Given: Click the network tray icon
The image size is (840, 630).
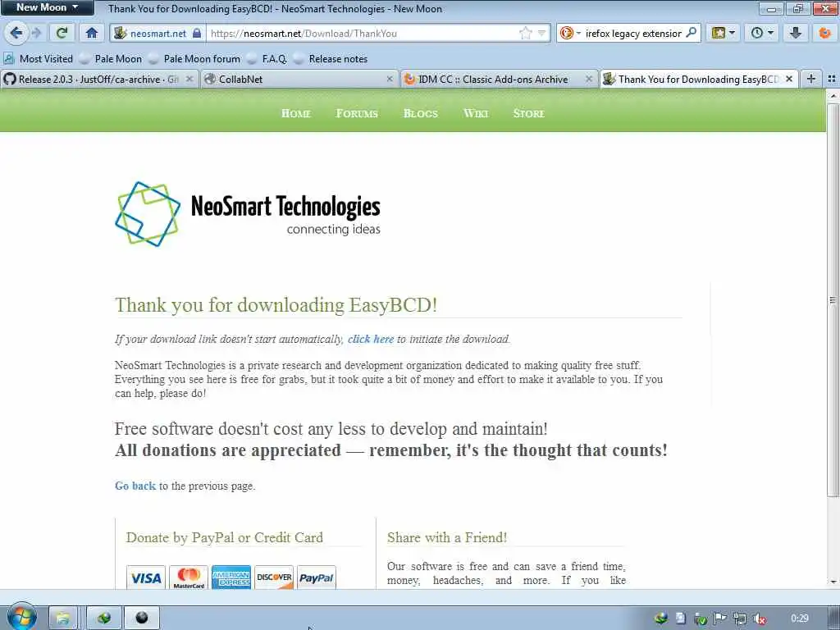Looking at the screenshot, I should (740, 619).
